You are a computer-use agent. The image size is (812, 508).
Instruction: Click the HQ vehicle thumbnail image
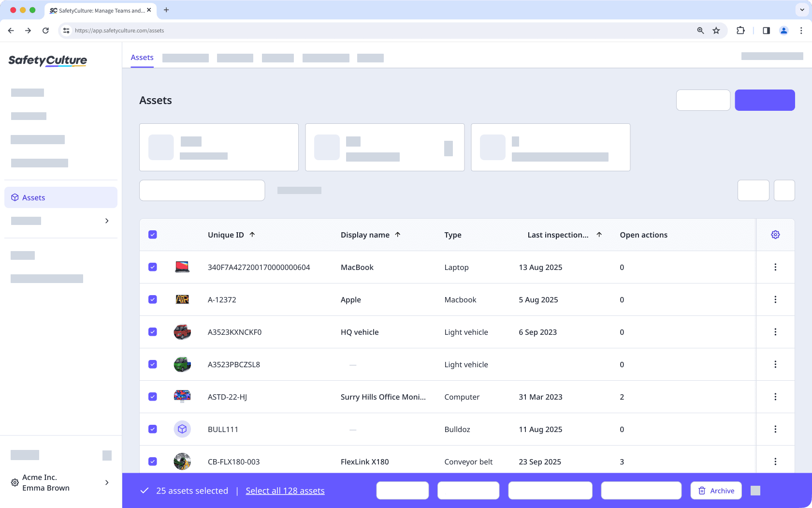click(x=182, y=332)
